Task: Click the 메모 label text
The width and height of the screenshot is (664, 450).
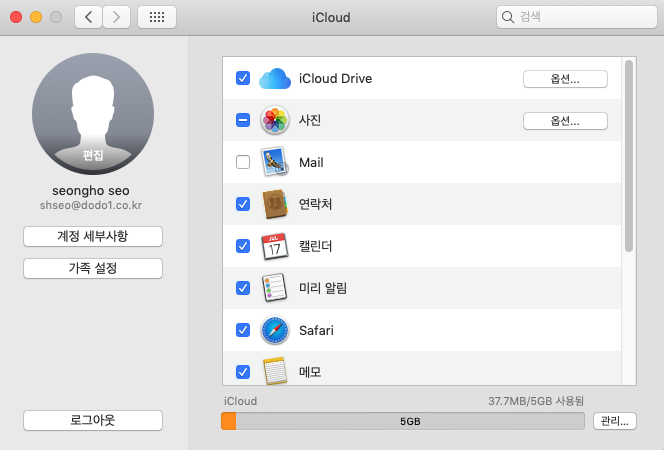Action: click(310, 372)
